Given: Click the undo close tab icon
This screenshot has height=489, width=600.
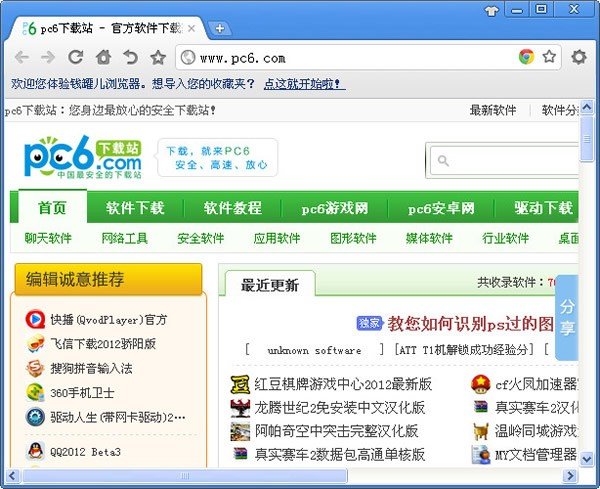Looking at the screenshot, I should click(x=130, y=57).
